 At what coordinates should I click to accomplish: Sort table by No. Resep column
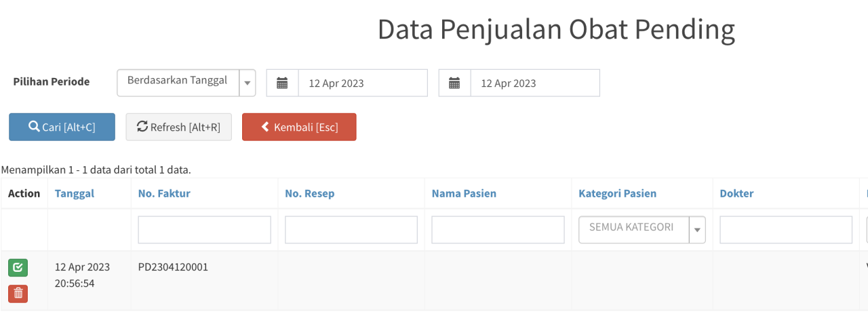pos(310,193)
